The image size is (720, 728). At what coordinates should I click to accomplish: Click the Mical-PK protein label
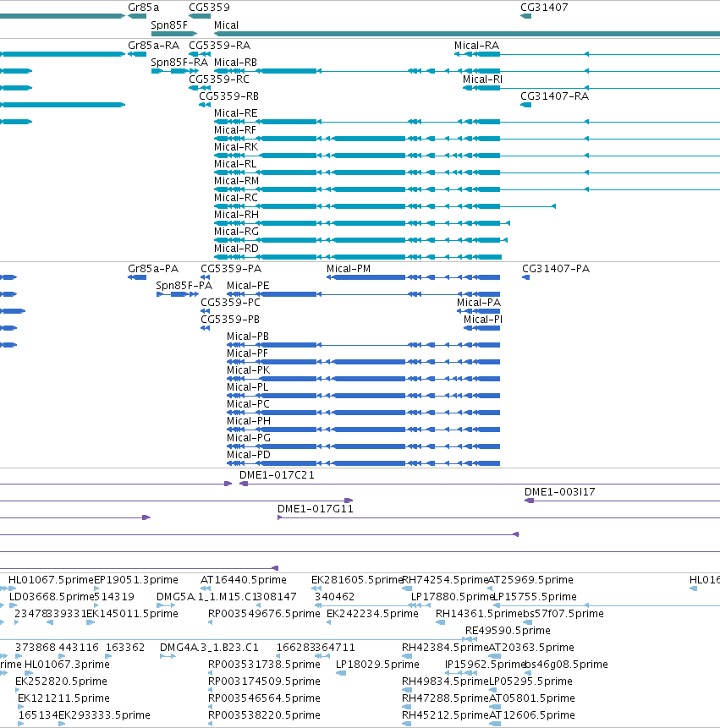tap(248, 370)
